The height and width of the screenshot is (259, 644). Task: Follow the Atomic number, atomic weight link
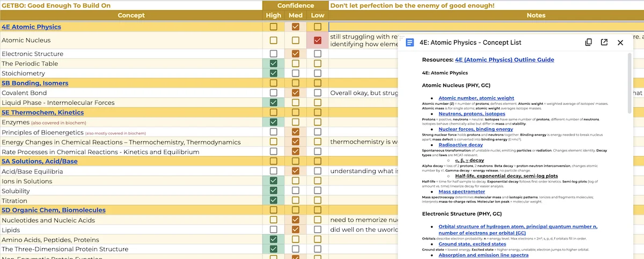tap(476, 98)
